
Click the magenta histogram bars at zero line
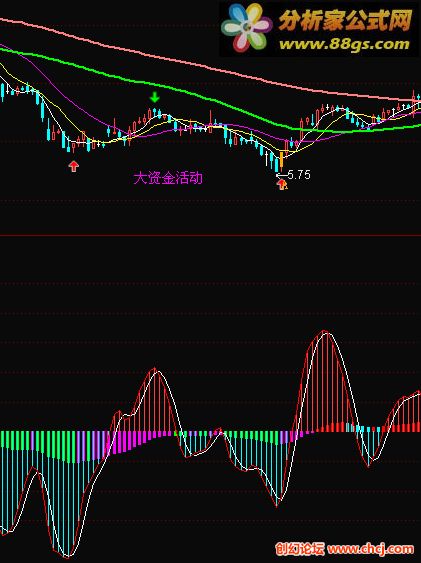[136, 441]
